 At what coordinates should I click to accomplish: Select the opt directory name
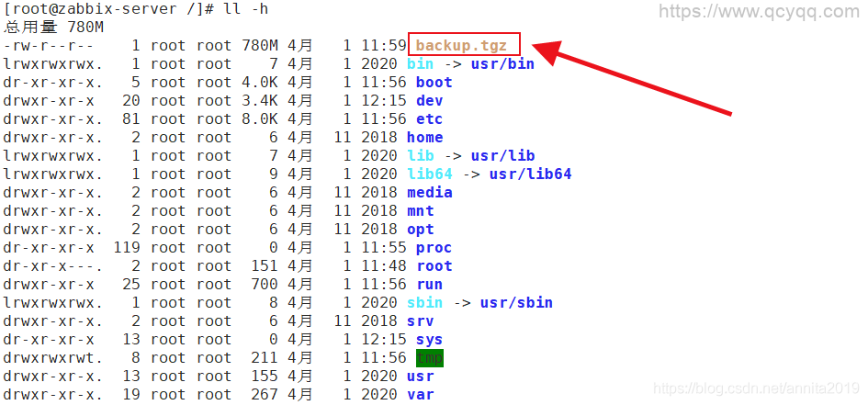pos(420,230)
